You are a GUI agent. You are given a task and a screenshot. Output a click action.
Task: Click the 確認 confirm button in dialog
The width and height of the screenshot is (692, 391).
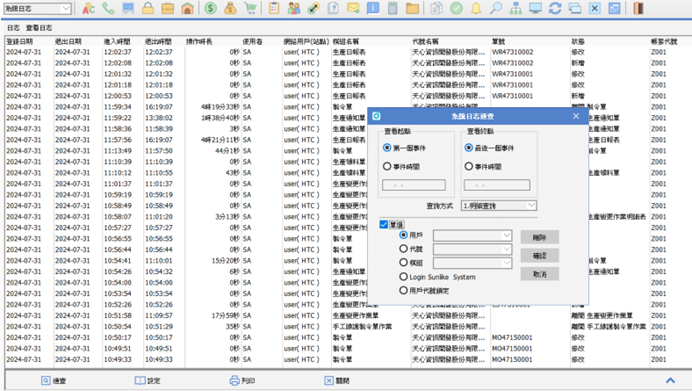[x=540, y=256]
